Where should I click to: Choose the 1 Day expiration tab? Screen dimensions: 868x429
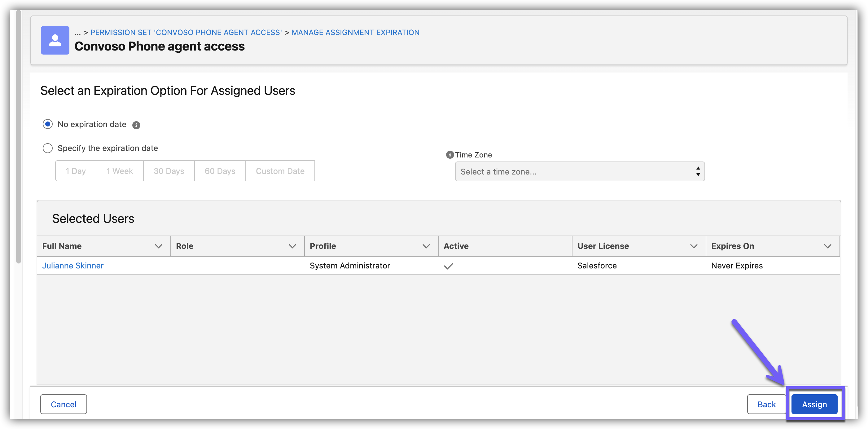[x=76, y=171]
